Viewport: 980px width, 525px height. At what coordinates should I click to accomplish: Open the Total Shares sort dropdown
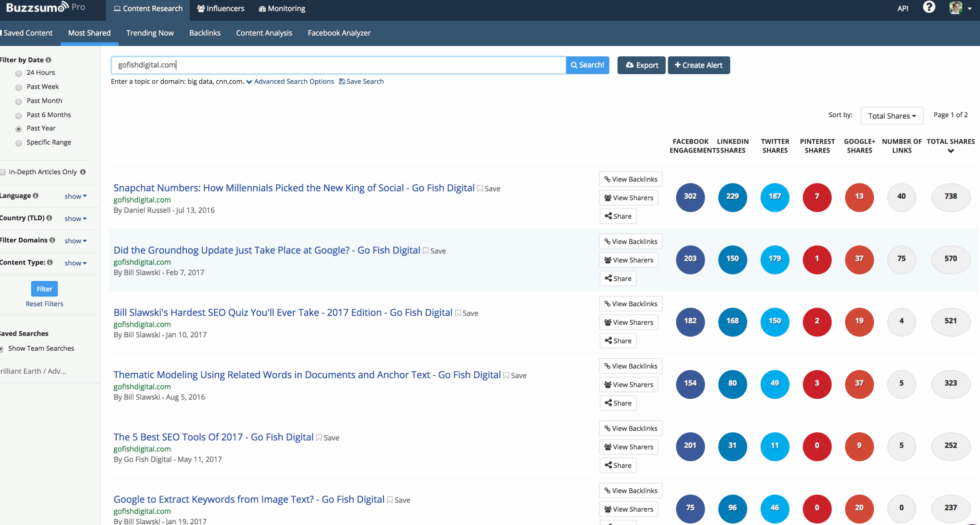point(892,116)
